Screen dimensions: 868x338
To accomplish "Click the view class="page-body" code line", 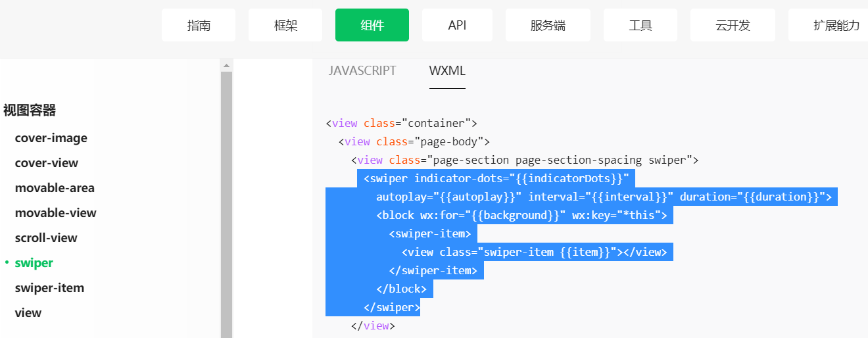I will point(414,141).
